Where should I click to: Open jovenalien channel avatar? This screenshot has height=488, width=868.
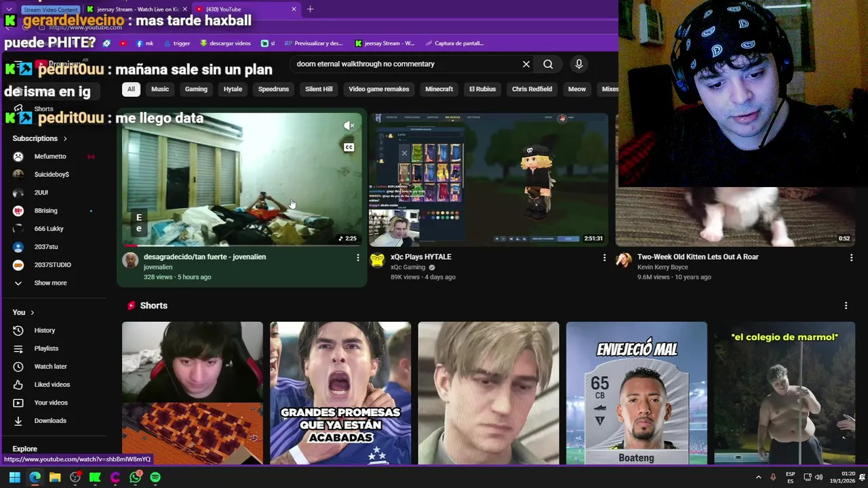click(x=130, y=260)
